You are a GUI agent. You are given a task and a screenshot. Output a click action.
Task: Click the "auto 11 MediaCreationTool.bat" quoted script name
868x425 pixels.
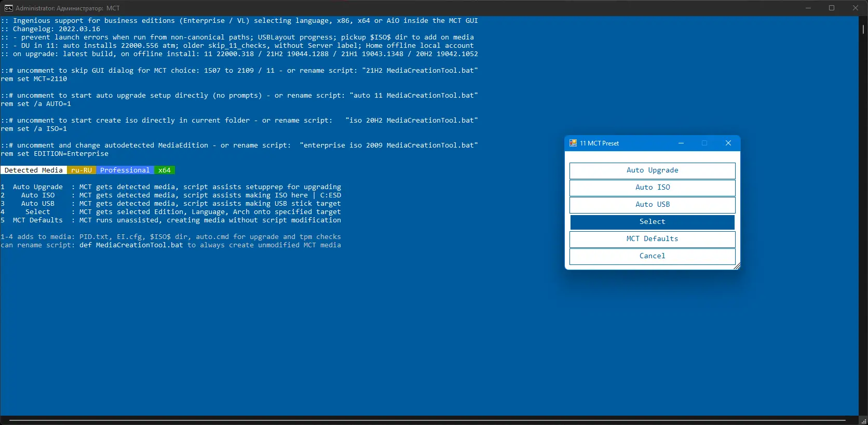tap(414, 96)
